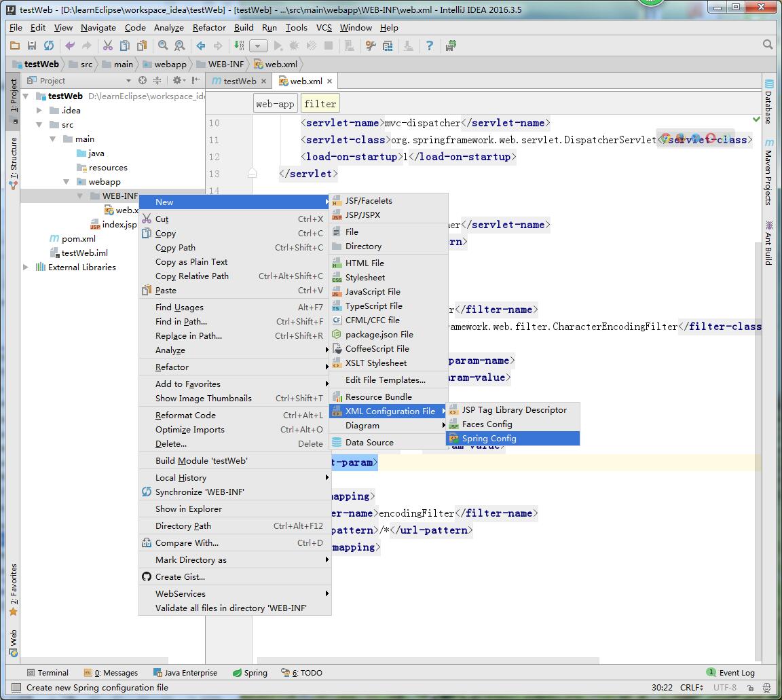Click the Replace toolbar icon
Image resolution: width=782 pixels, height=700 pixels.
pyautogui.click(x=179, y=46)
